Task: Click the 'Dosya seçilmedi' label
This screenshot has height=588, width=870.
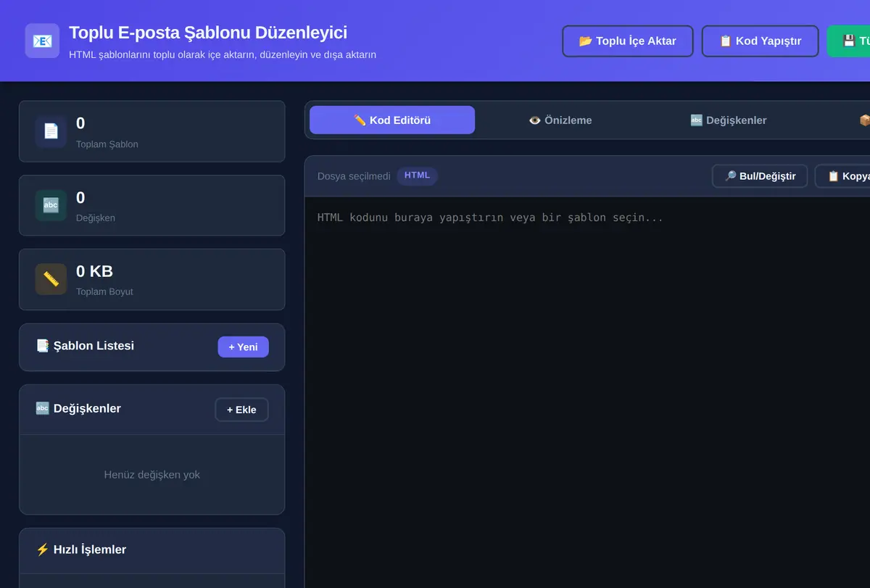Action: coord(354,176)
